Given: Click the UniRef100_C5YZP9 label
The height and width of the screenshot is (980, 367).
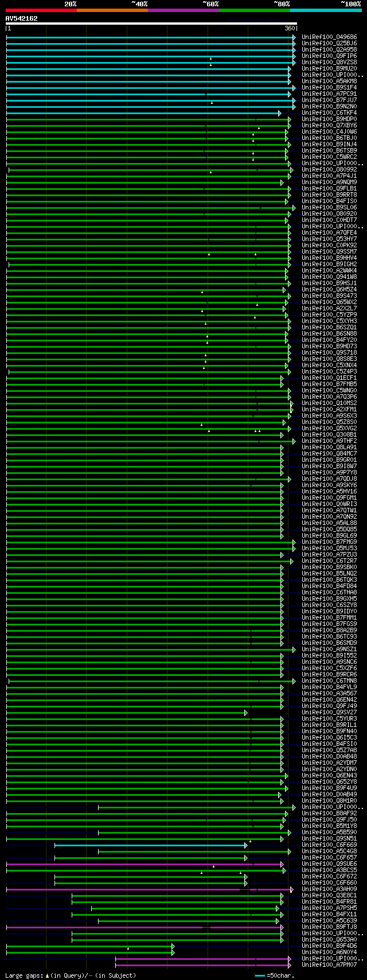Looking at the screenshot, I should click(x=329, y=315).
